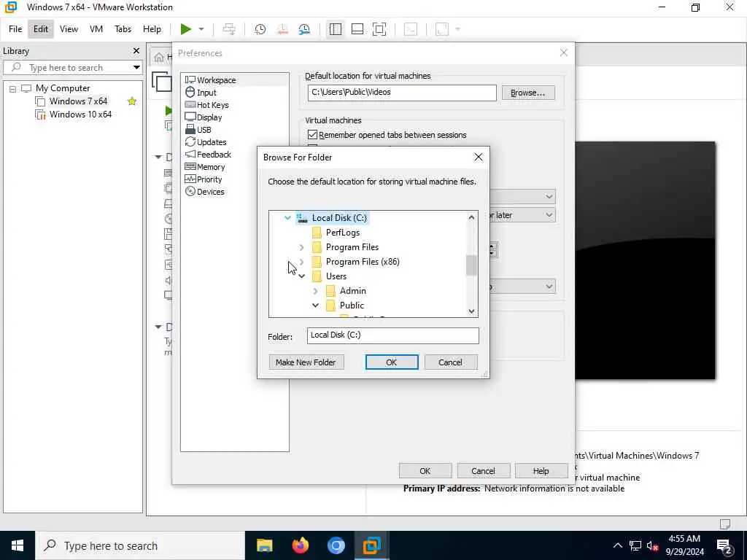Click Cancel in Browse For Folder dialog
The width and height of the screenshot is (747, 560).
coord(450,362)
